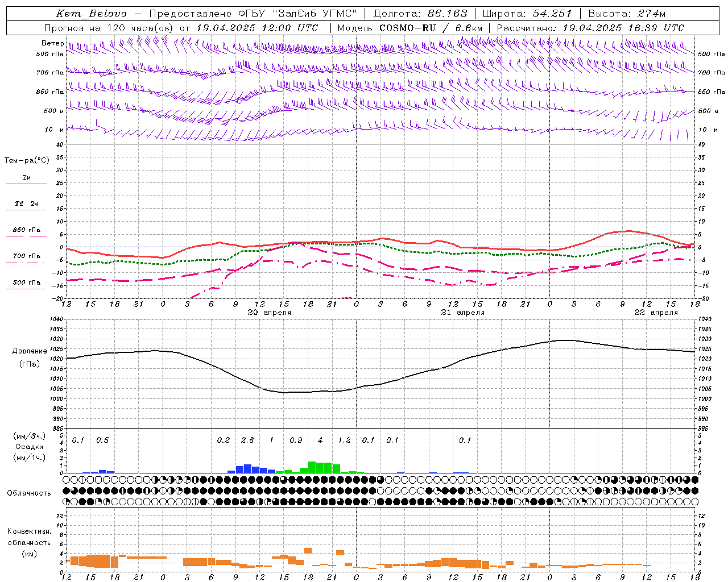The height and width of the screenshot is (582, 728).
Task: Select the forecast start time 19.04.2025 12:00 UTC
Action: (257, 28)
